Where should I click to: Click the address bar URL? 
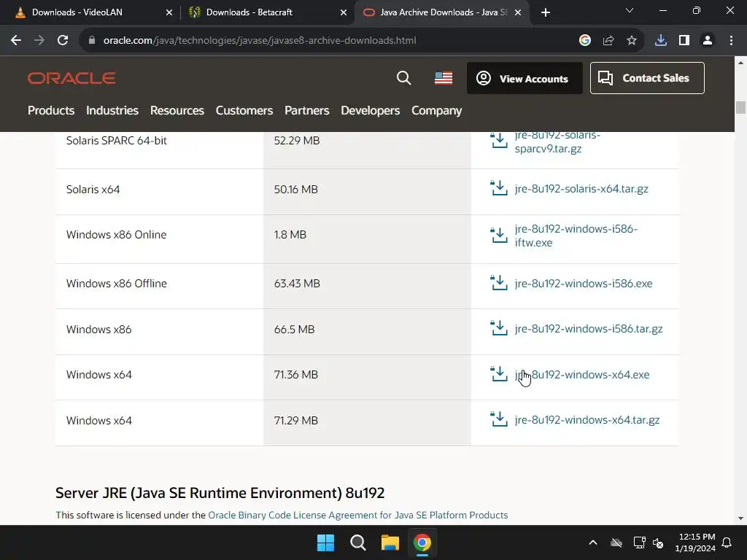[x=260, y=41]
